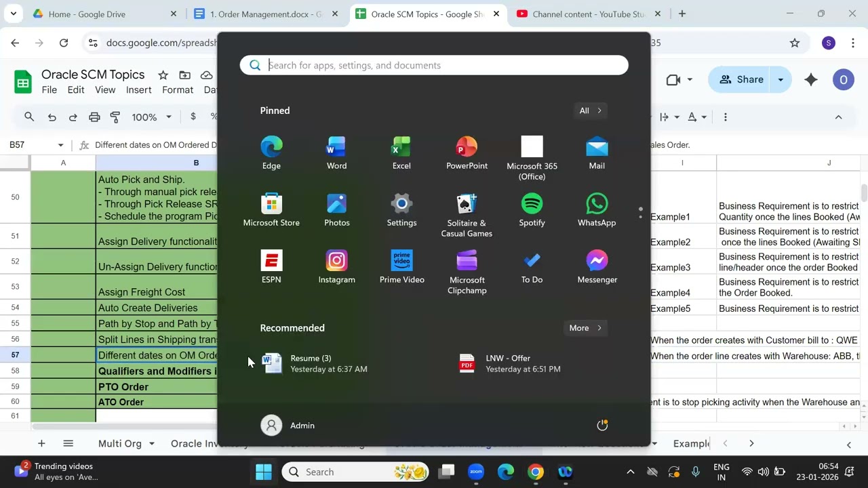The width and height of the screenshot is (868, 488).
Task: Open a new Chrome tab
Action: pos(682,14)
